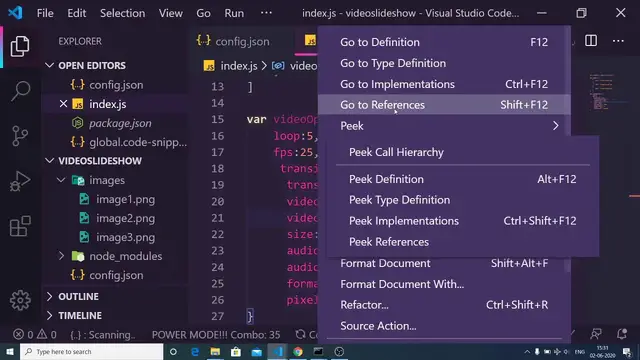This screenshot has height=360, width=640.
Task: Close index.js in Open Editors
Action: click(63, 104)
